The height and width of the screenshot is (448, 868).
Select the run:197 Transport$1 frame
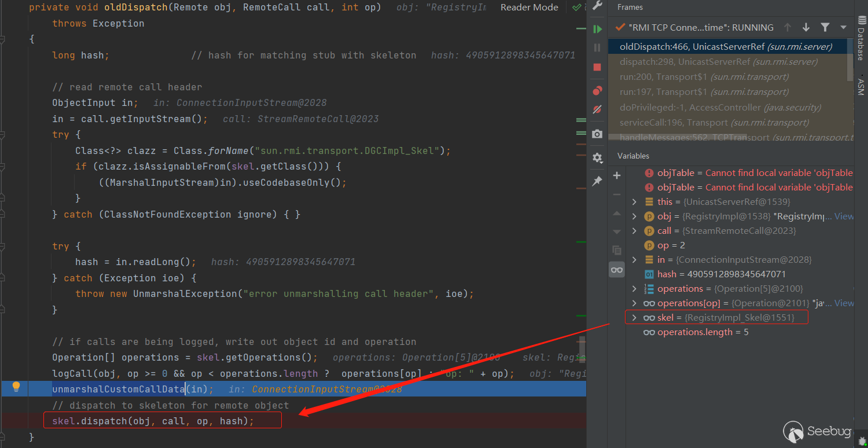click(x=728, y=91)
